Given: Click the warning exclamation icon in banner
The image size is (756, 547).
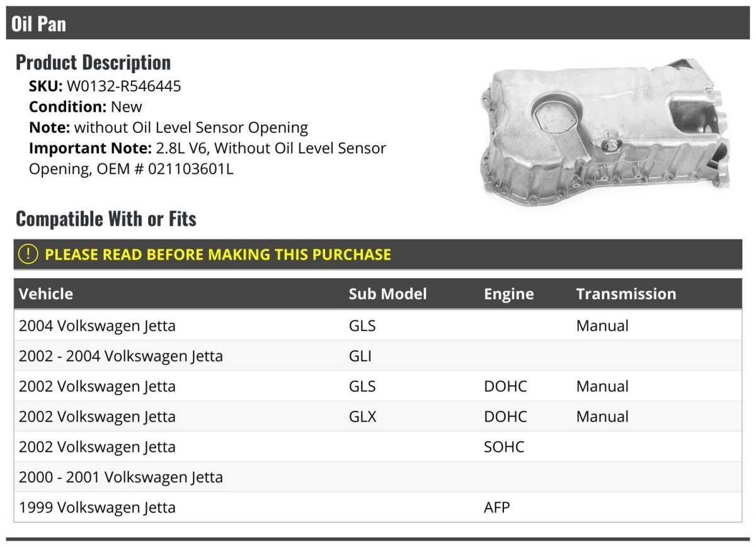Looking at the screenshot, I should click(x=28, y=254).
